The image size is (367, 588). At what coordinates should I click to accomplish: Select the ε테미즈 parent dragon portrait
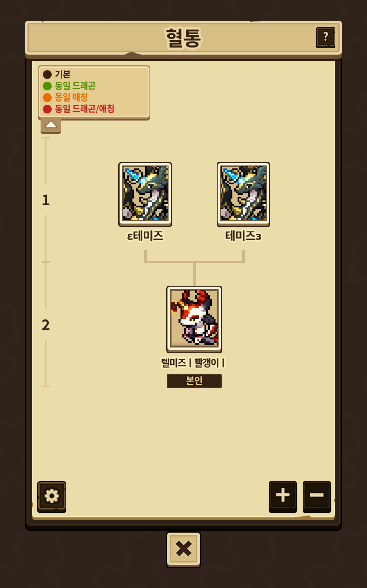point(145,194)
